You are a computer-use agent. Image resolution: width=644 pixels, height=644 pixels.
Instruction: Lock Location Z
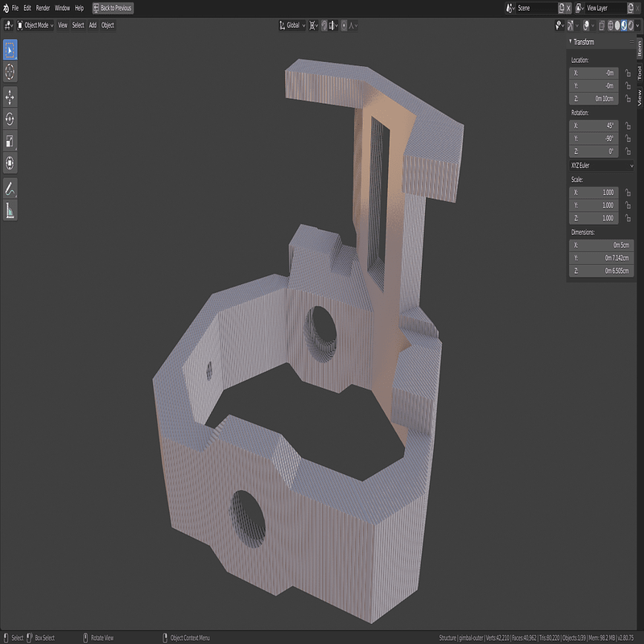coord(628,98)
